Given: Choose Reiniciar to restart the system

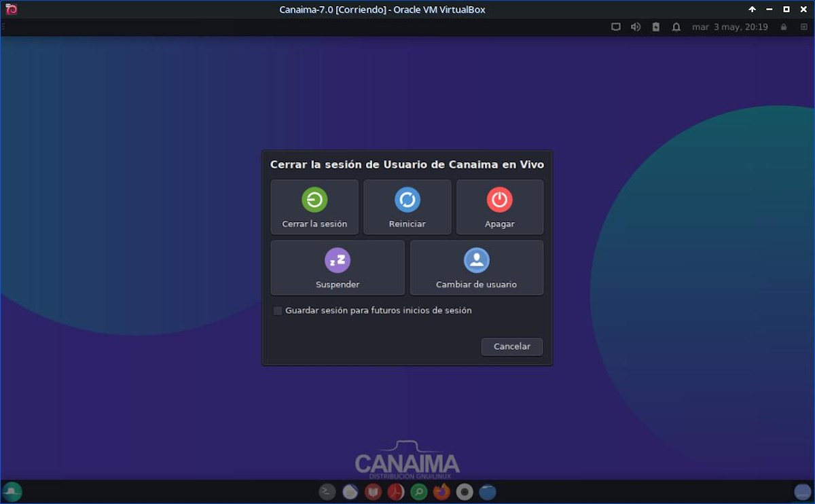Looking at the screenshot, I should click(x=407, y=207).
